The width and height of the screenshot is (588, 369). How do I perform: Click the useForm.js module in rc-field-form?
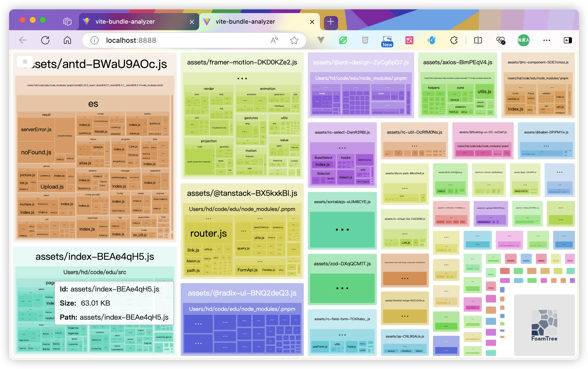click(x=320, y=347)
